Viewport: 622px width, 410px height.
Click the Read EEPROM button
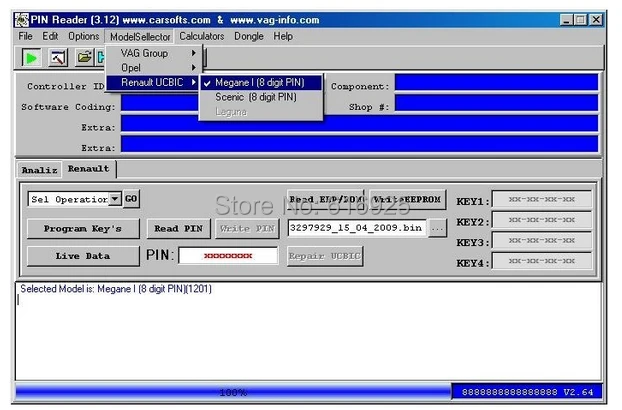pos(326,199)
